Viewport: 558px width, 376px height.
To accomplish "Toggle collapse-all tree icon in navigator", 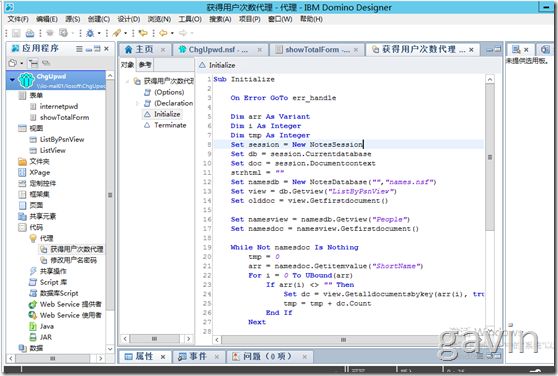I will point(34,63).
